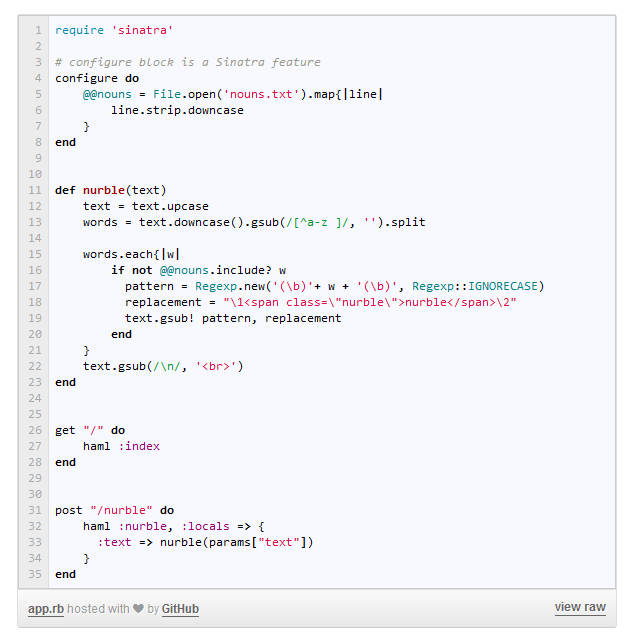Viewport: 634px width, 643px height.
Task: Open the GitHub link in the footer
Action: point(180,609)
